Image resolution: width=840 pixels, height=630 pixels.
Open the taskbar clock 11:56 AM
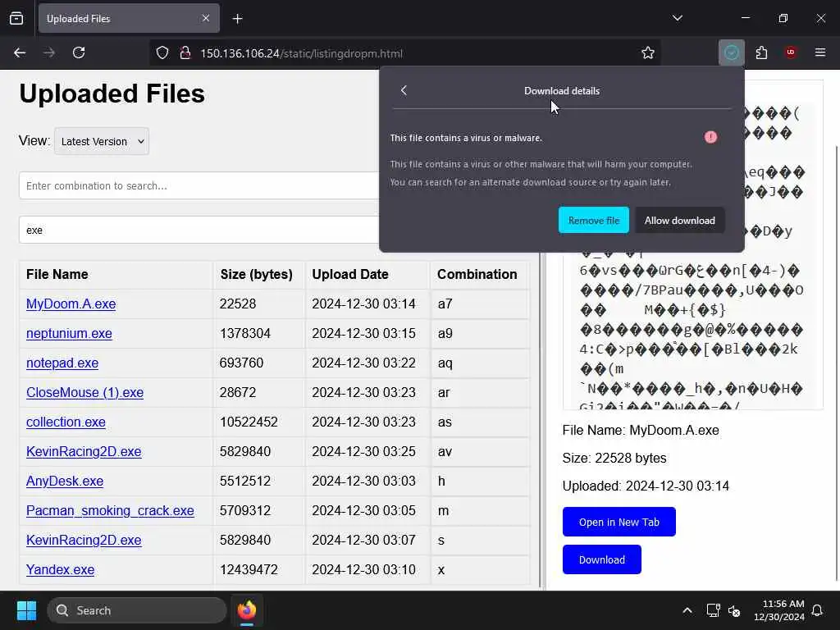pos(779,610)
